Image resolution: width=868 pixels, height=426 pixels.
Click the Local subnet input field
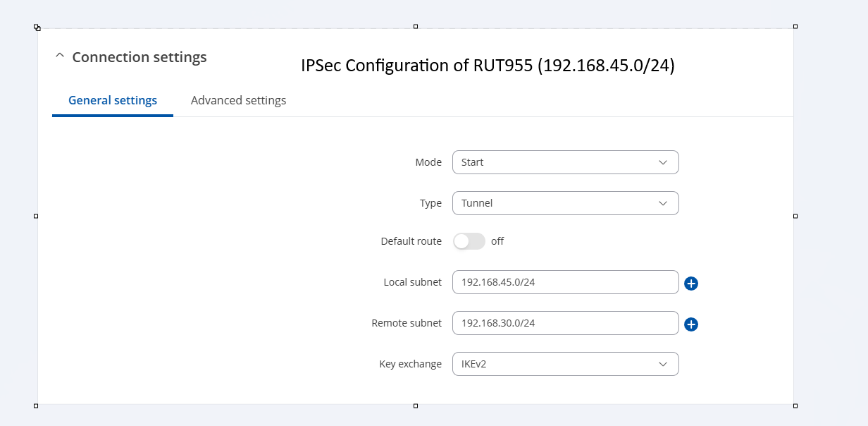[565, 282]
